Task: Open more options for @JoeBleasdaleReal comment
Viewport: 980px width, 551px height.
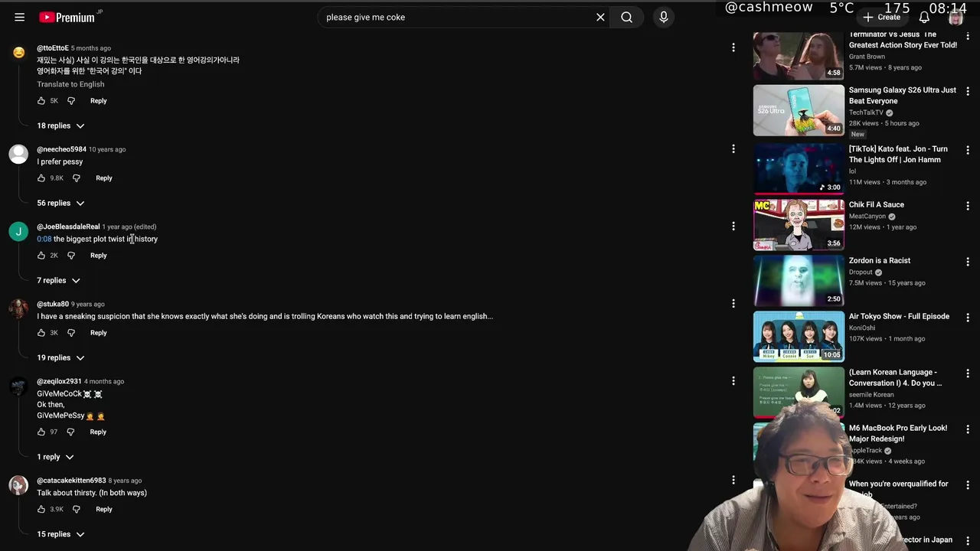Action: [733, 226]
